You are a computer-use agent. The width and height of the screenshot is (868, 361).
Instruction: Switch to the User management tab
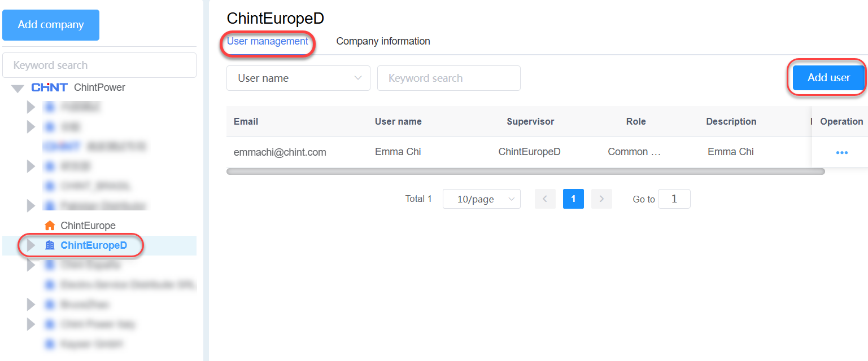pos(268,41)
